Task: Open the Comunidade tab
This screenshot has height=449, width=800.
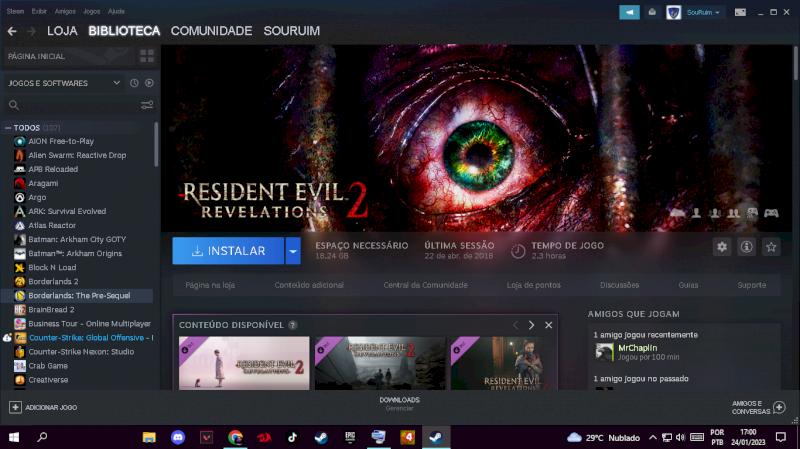Action: pyautogui.click(x=211, y=31)
